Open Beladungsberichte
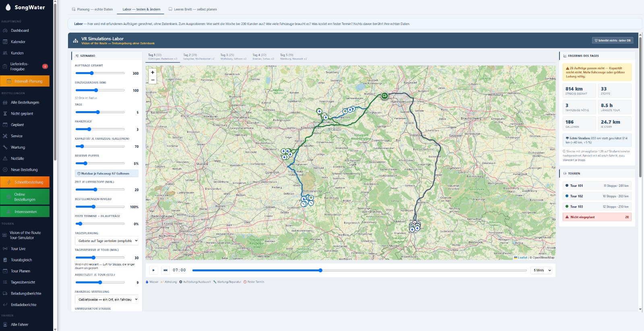This screenshot has height=331, width=644. coord(26,294)
